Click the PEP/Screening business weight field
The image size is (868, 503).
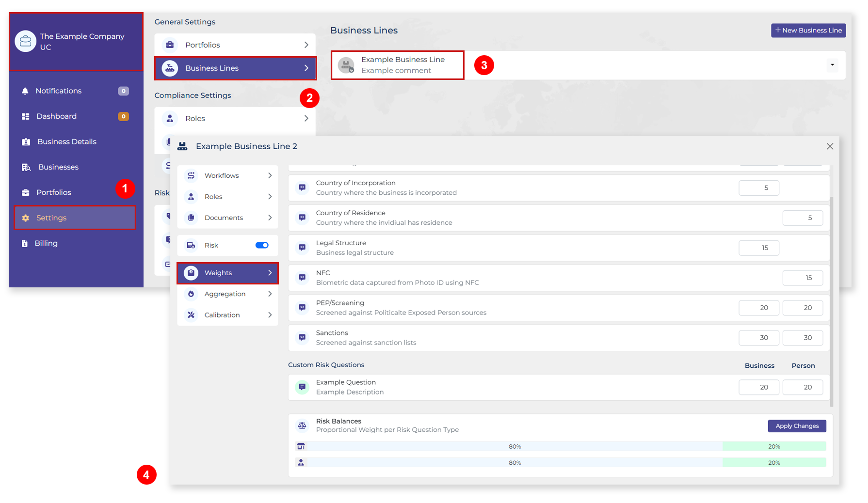coord(759,308)
